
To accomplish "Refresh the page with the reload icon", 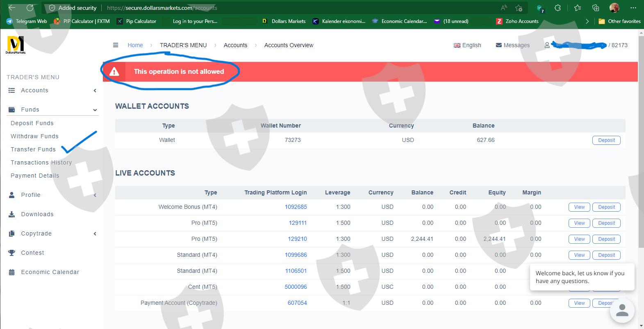I will coord(30,8).
